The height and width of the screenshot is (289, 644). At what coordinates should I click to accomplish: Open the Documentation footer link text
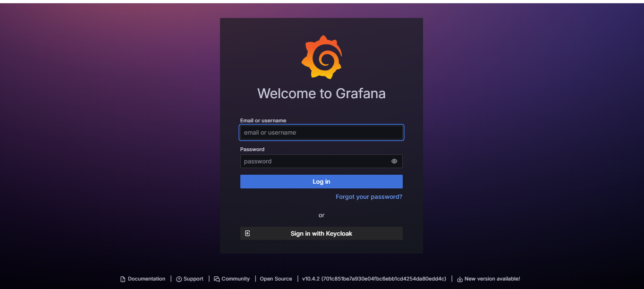pyautogui.click(x=146, y=279)
